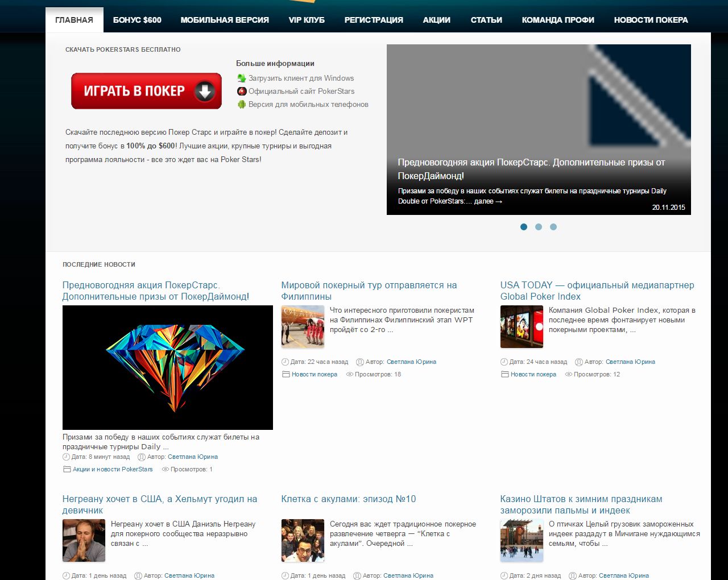The image size is (728, 580).
Task: Click author icon in the Негреану article
Action: click(138, 575)
